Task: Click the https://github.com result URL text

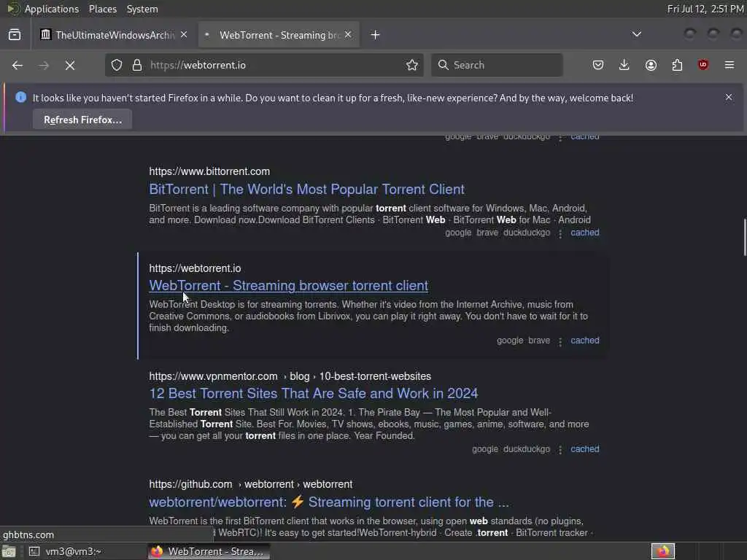Action: [x=190, y=484]
